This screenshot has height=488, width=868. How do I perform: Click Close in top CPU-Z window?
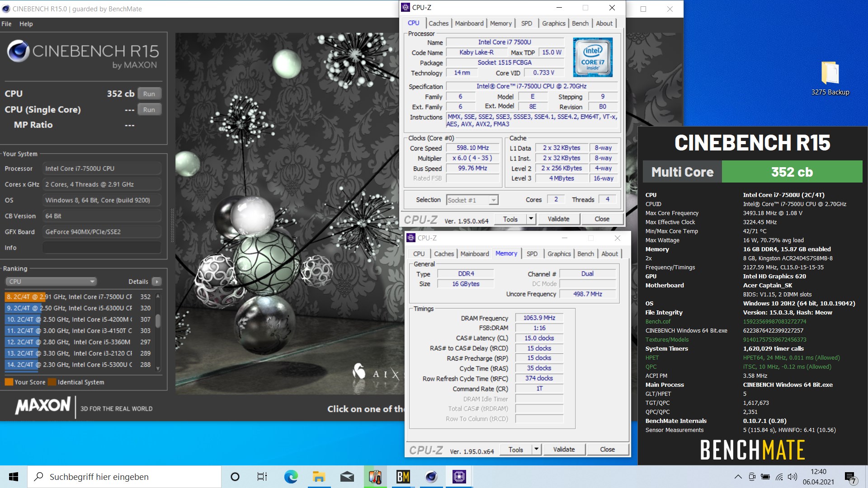602,219
